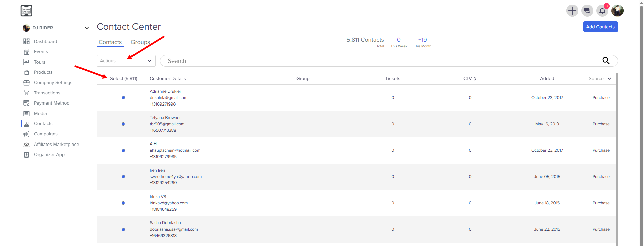Click the Campaigns megaphone icon
The image size is (644, 246).
coord(26,134)
